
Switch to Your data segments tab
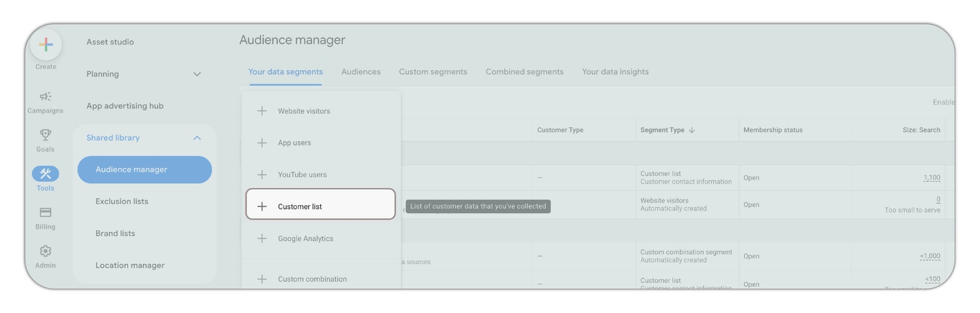click(285, 72)
